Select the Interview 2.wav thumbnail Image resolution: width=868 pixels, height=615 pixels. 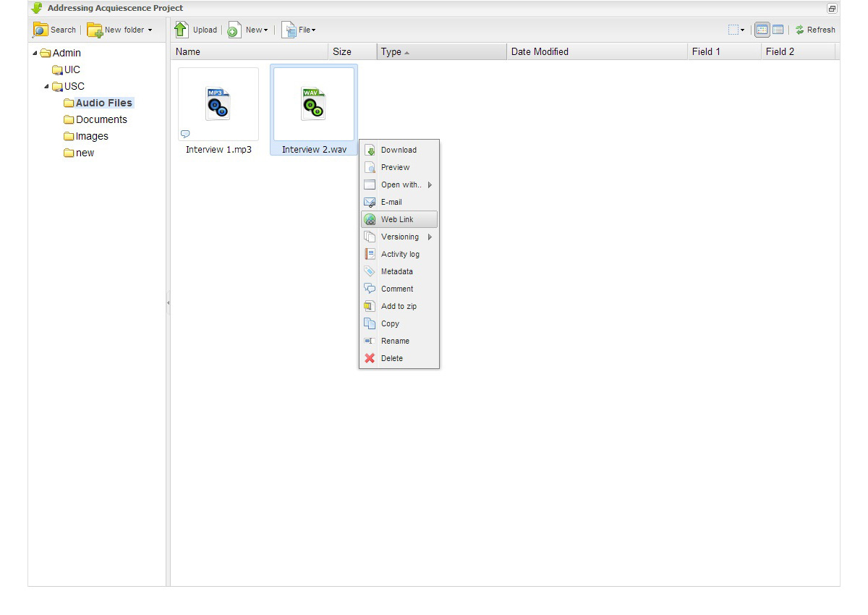click(314, 104)
